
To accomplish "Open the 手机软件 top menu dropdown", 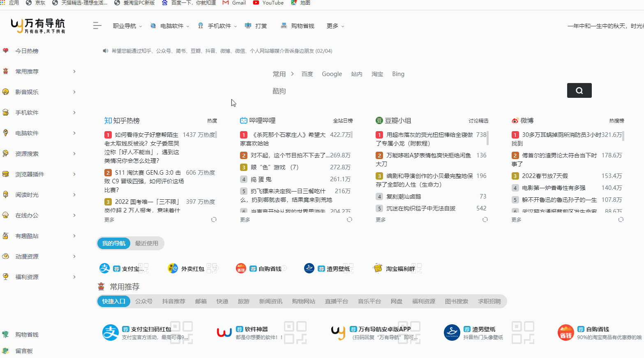I will point(217,26).
